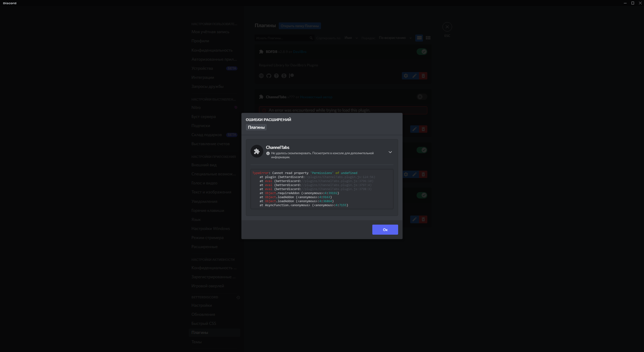Screen dimensions: 644x352
Task: Click magnifier icon in plugin search
Action: [311, 38]
